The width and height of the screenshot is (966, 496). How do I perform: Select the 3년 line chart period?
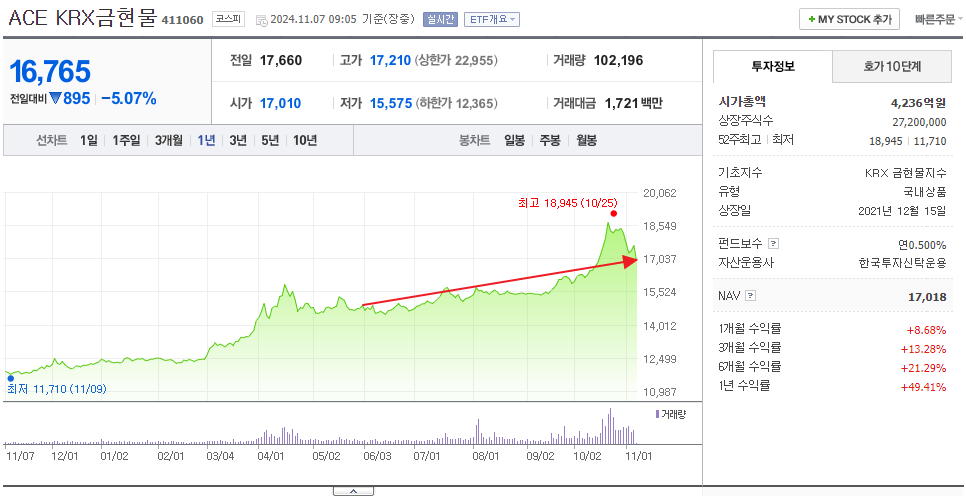(238, 140)
